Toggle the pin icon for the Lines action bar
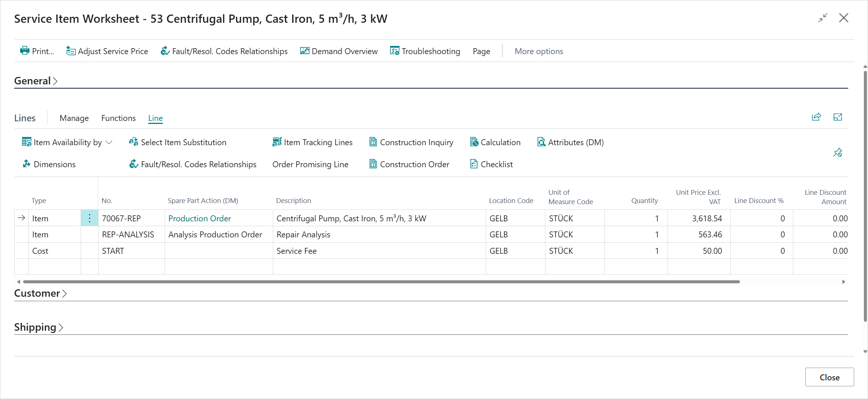The image size is (868, 399). coord(837,153)
